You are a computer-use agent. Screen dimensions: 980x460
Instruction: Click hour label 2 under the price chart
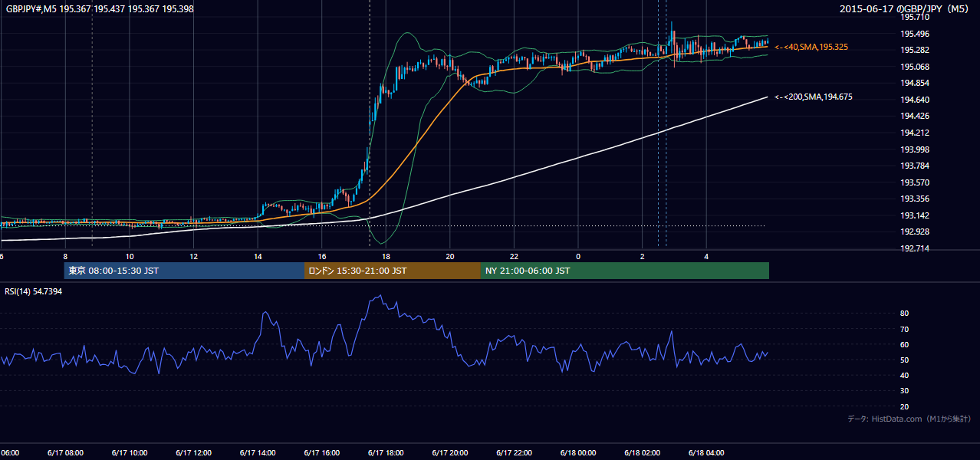(x=642, y=256)
